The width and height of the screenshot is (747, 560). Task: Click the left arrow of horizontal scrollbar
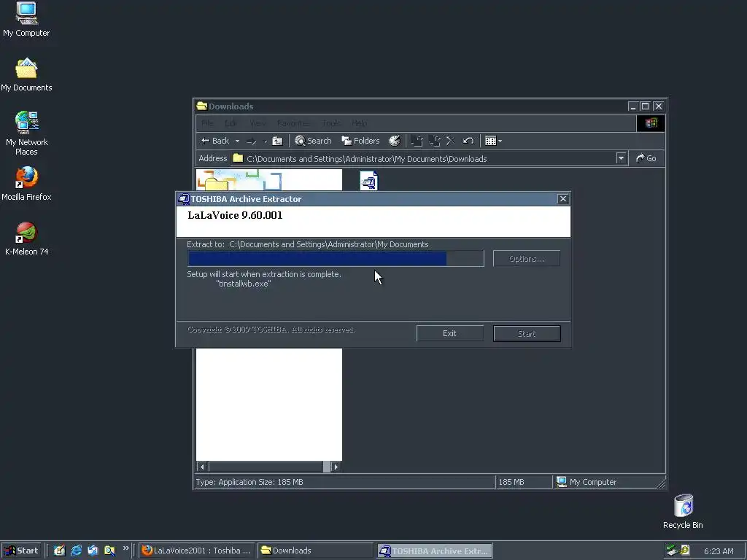[x=202, y=467]
